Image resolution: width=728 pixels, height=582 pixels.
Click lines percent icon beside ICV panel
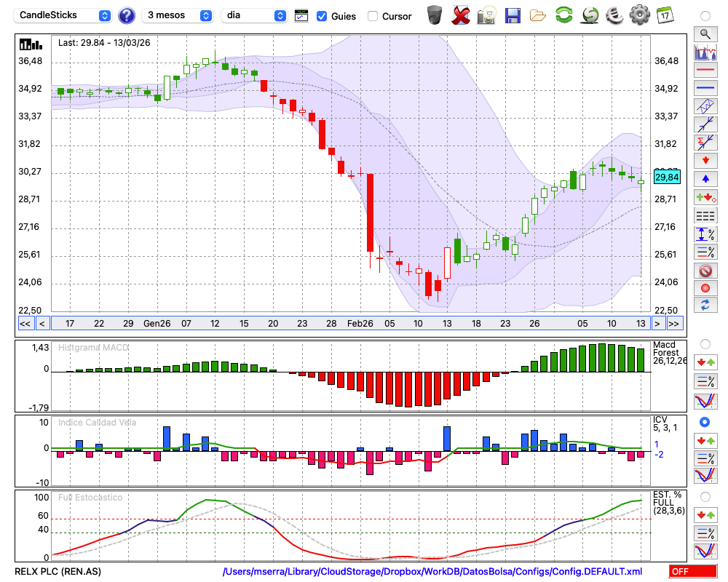tap(705, 458)
